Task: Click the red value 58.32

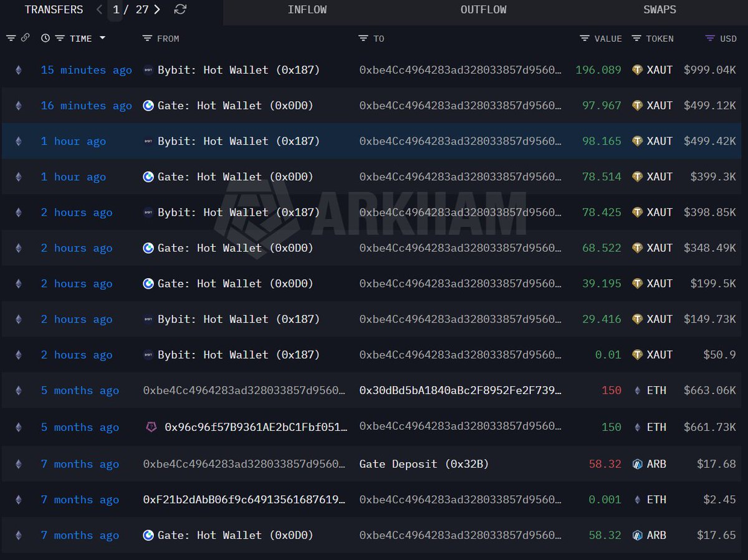Action: pyautogui.click(x=605, y=464)
